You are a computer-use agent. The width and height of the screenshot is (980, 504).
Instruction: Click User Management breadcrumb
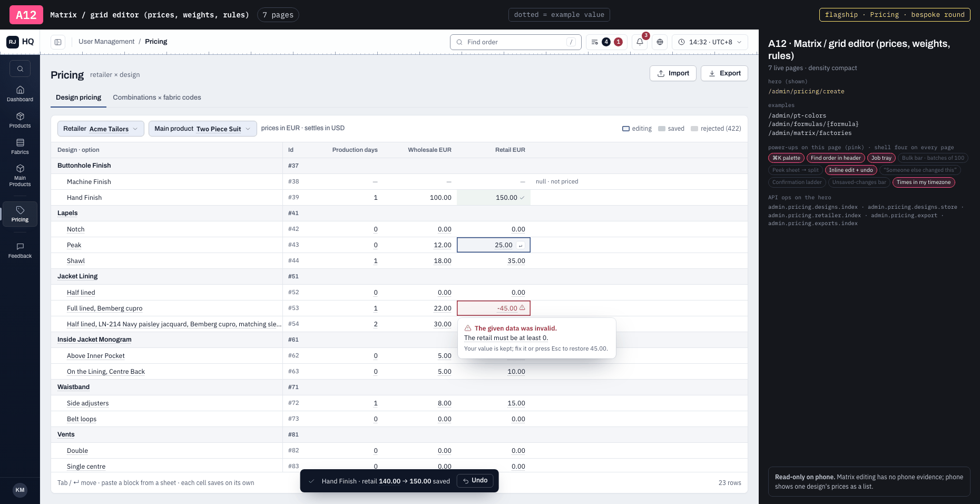tap(106, 42)
